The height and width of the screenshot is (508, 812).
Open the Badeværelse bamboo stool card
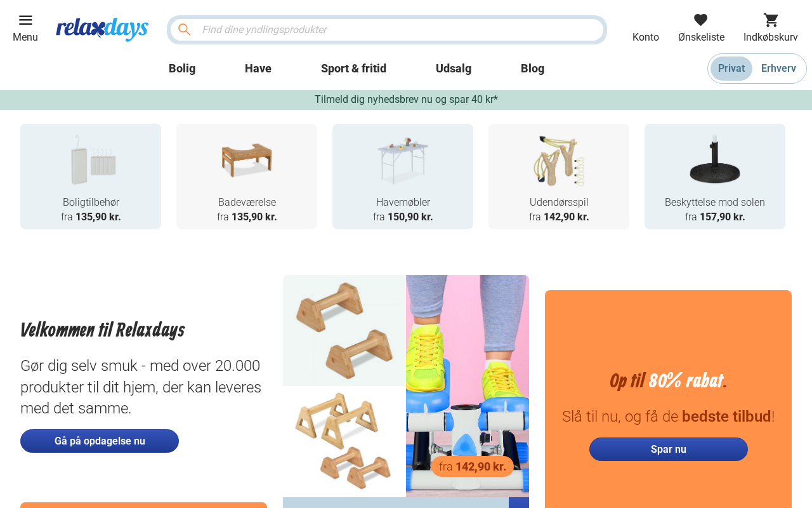click(x=247, y=177)
